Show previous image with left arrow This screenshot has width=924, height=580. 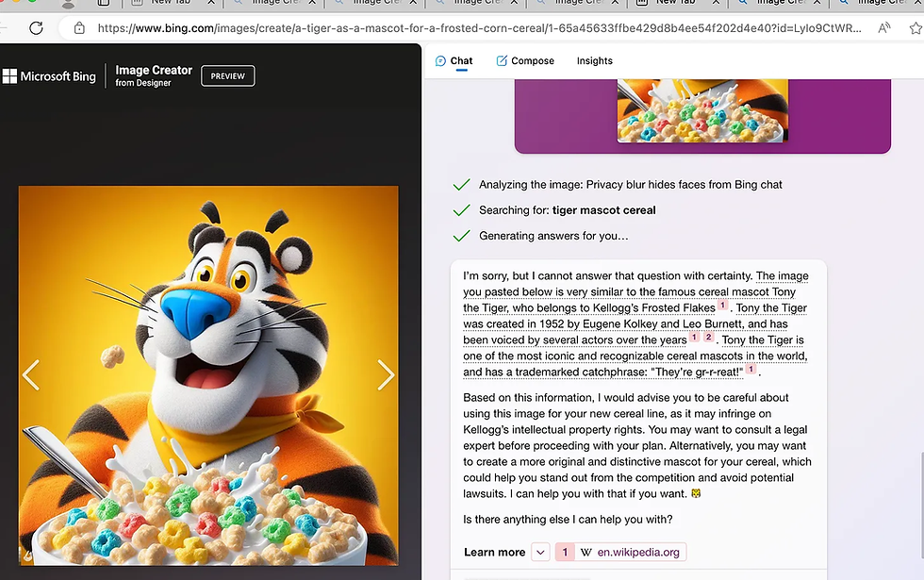pyautogui.click(x=30, y=375)
